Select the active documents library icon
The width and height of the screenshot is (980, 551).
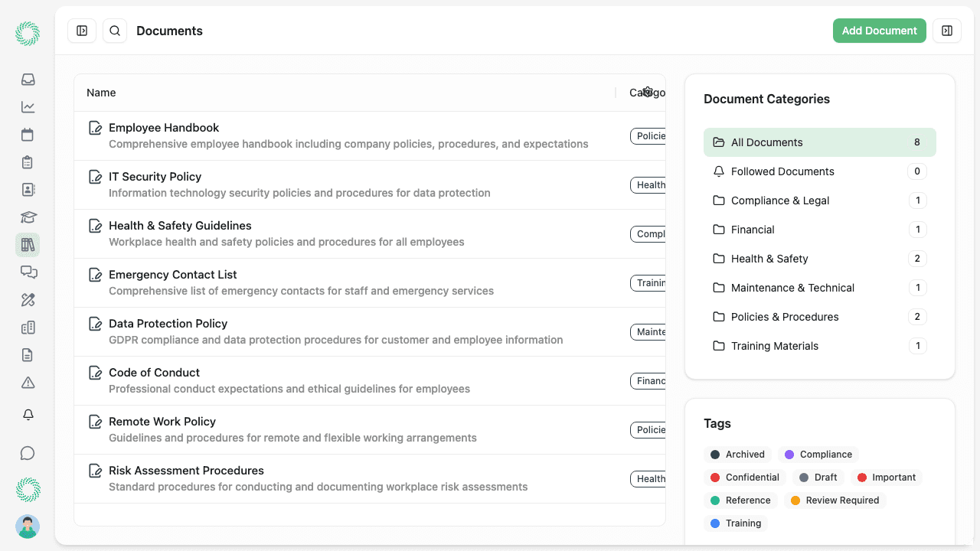coord(28,244)
